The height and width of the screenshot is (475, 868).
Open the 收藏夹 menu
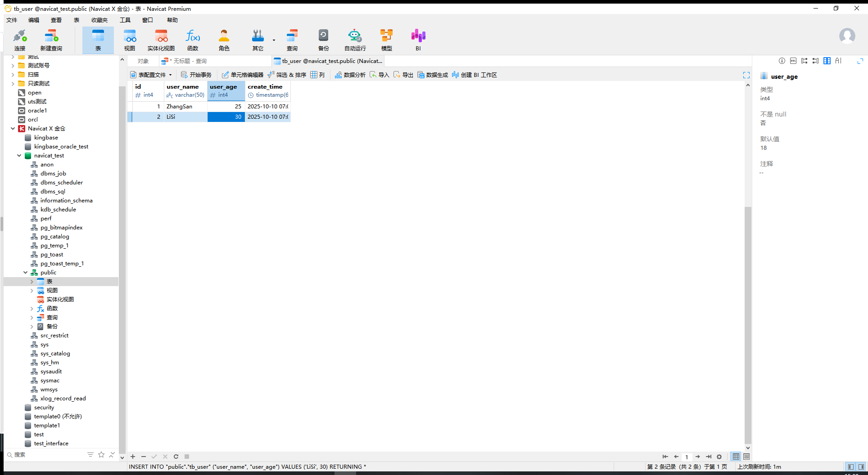99,20
